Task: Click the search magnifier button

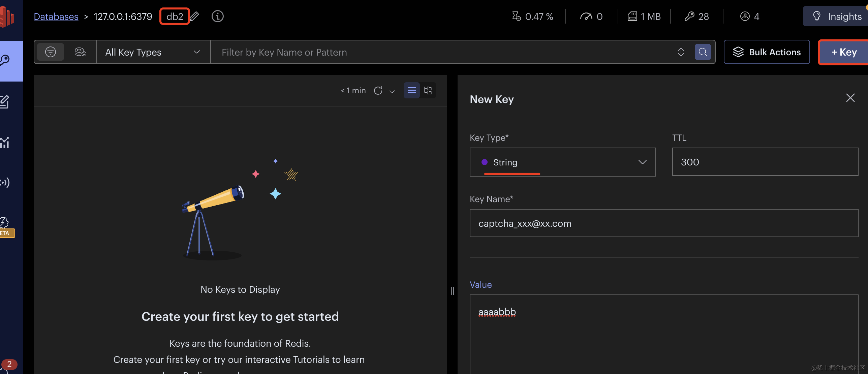Action: (703, 52)
